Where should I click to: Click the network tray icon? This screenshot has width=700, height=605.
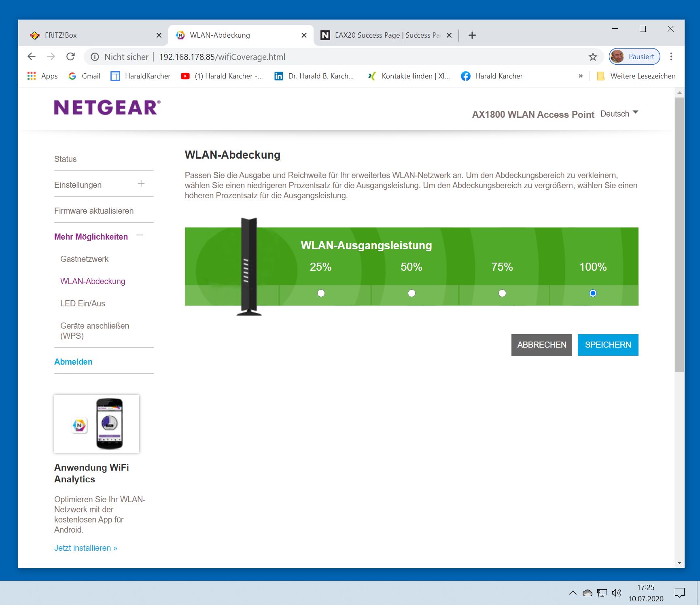coord(602,593)
